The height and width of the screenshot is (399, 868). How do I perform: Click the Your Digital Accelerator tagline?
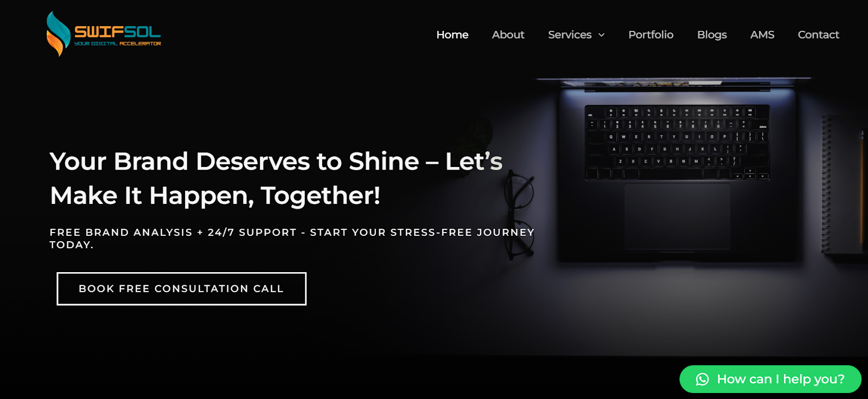[x=118, y=43]
